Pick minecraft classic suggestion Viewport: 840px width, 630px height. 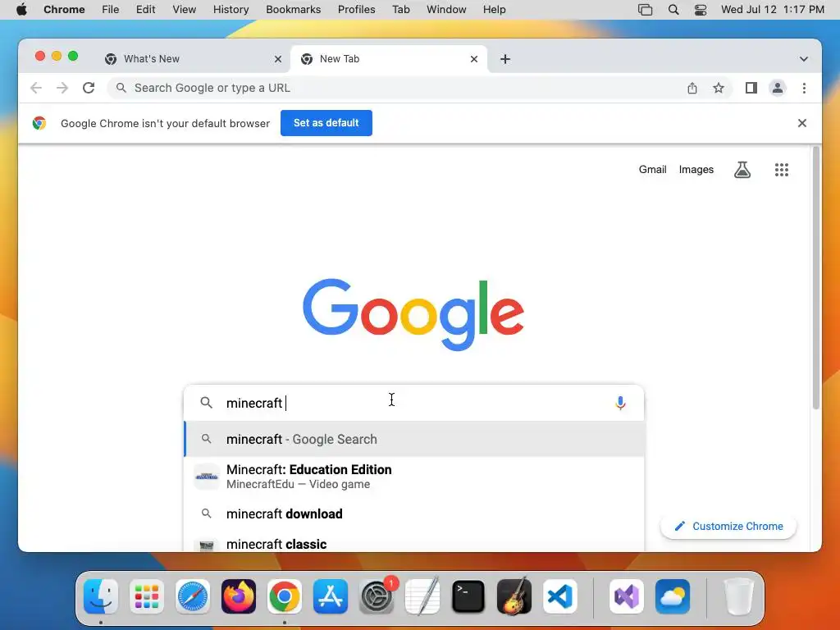tap(413, 543)
